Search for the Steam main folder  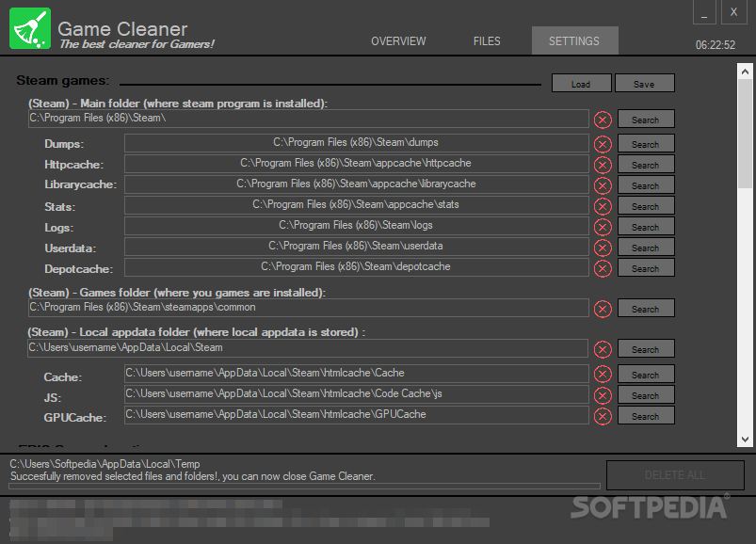[646, 119]
